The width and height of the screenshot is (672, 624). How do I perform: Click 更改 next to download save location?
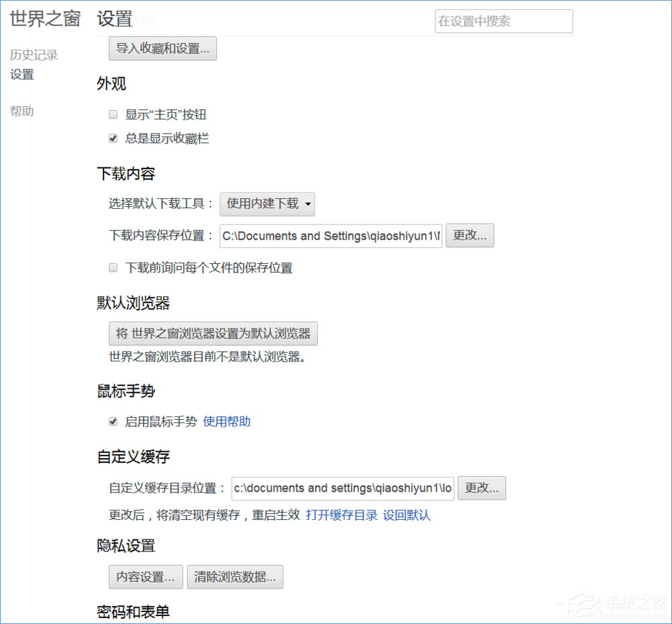point(470,236)
